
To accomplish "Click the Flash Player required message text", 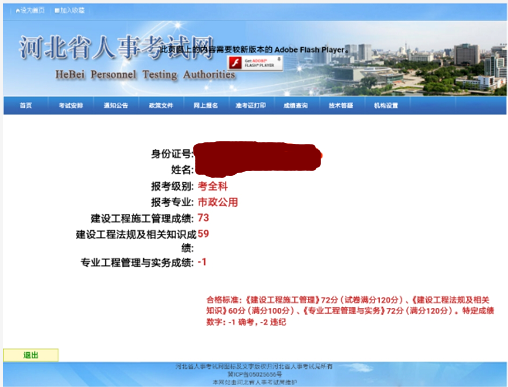I will tap(255, 50).
